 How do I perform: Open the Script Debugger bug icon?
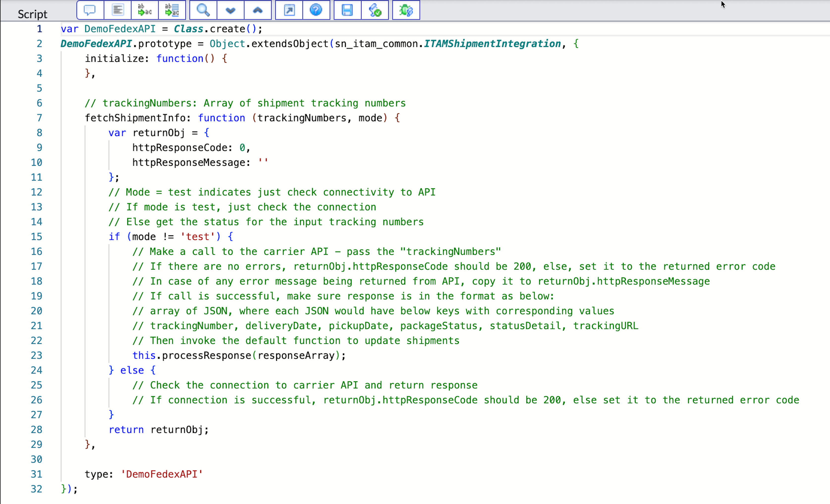[x=406, y=10]
